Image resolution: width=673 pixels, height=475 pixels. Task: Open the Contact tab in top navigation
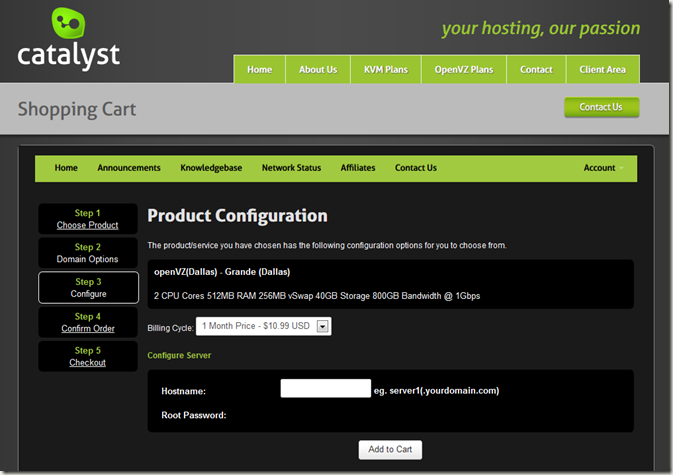click(536, 69)
